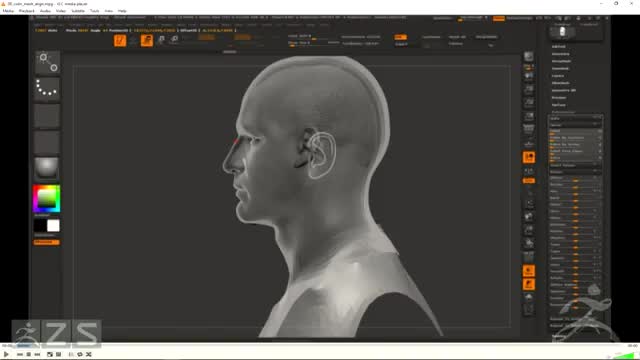Image resolution: width=640 pixels, height=360 pixels.
Task: Show extended settings in VLC controls
Action: click(x=58, y=354)
